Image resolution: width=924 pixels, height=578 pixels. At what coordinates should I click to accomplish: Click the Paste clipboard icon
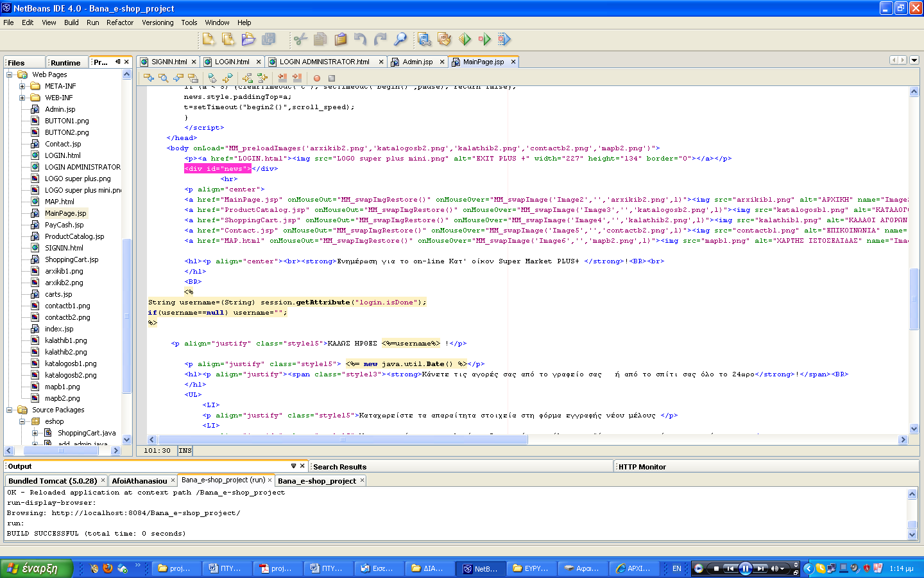point(341,39)
